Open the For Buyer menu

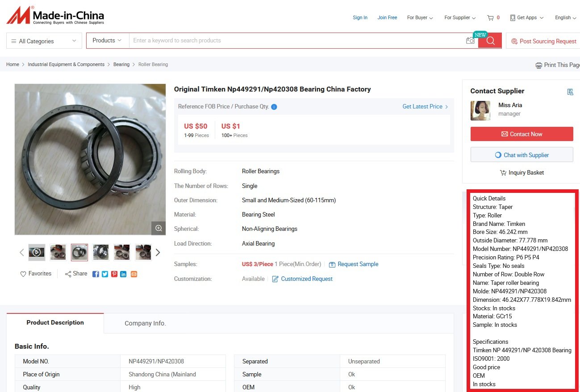(420, 18)
